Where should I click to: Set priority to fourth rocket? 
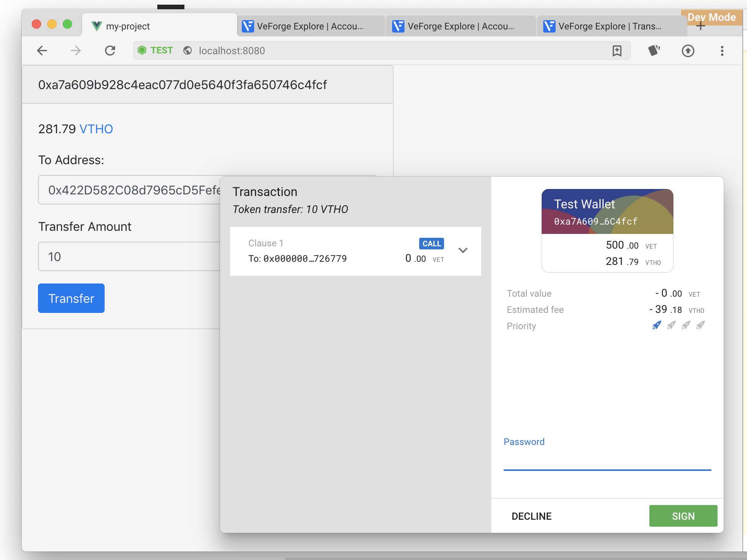(x=701, y=325)
